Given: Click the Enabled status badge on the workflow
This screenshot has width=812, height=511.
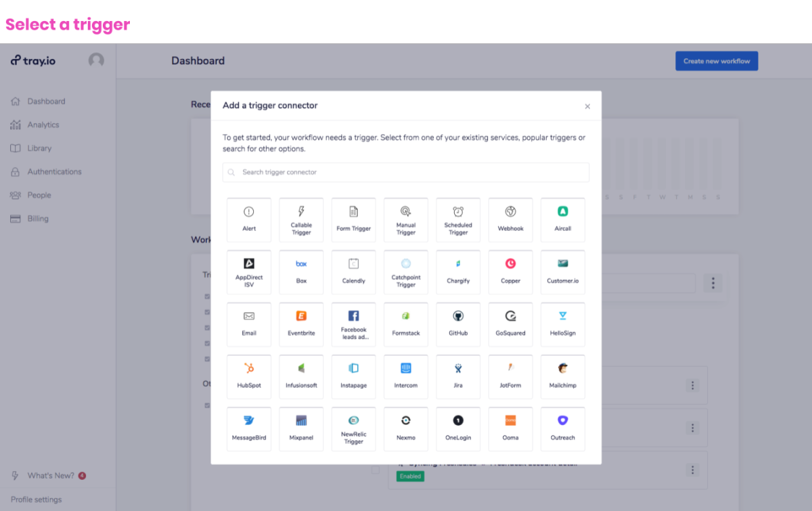Looking at the screenshot, I should (x=410, y=476).
